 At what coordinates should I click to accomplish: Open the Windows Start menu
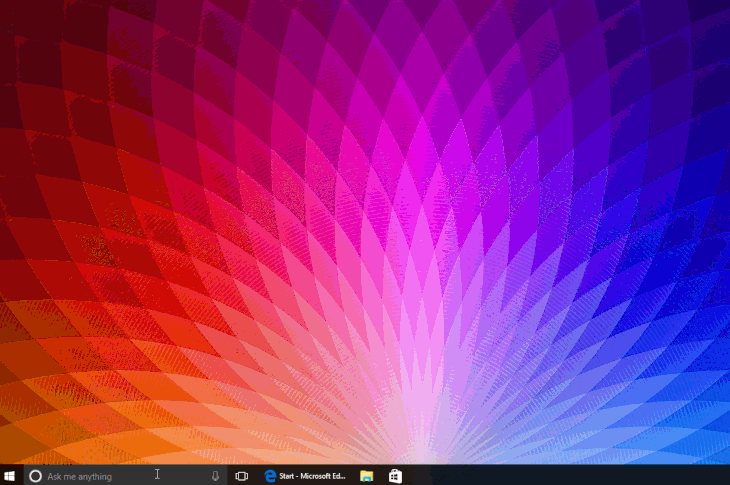click(9, 476)
